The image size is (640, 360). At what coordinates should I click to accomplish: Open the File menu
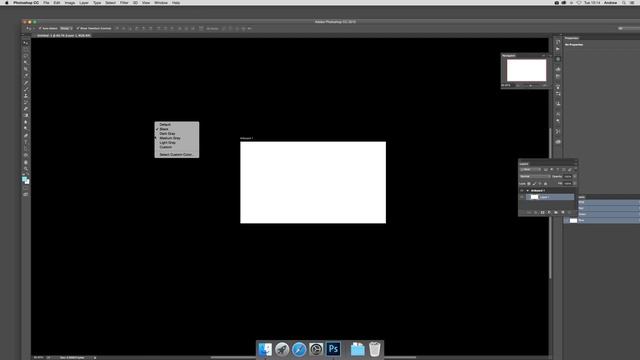46,3
